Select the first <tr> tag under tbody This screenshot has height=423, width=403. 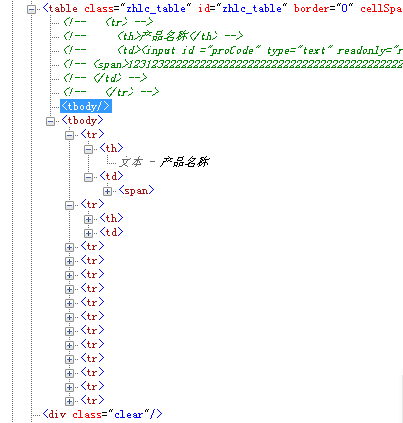(92, 134)
